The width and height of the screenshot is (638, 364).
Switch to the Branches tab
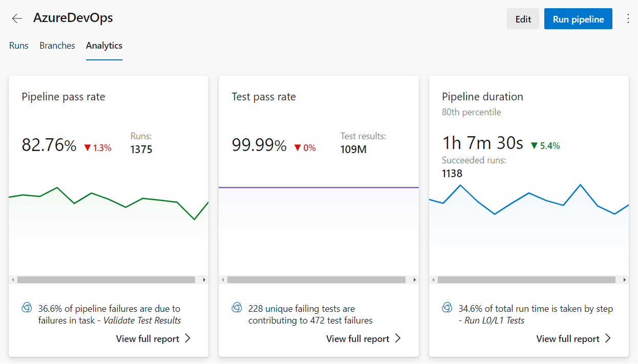pyautogui.click(x=57, y=46)
